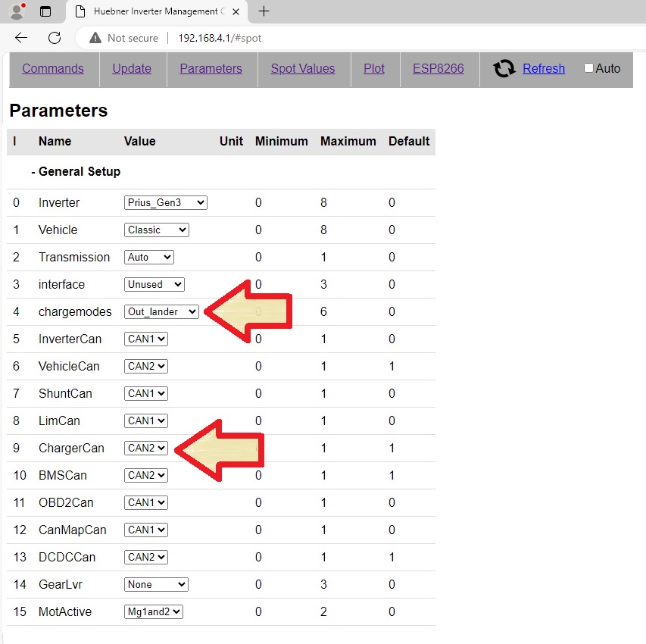Click the circular arrows refresh icon
The width and height of the screenshot is (646, 644).
tap(504, 69)
